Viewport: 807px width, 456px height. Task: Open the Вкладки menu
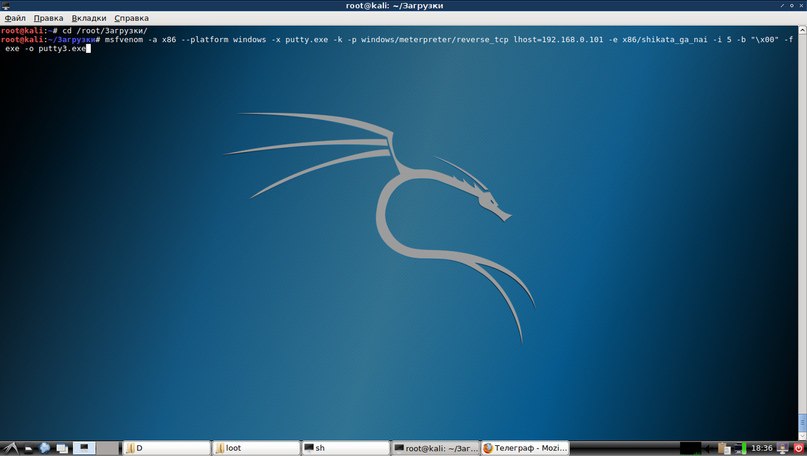pyautogui.click(x=89, y=18)
